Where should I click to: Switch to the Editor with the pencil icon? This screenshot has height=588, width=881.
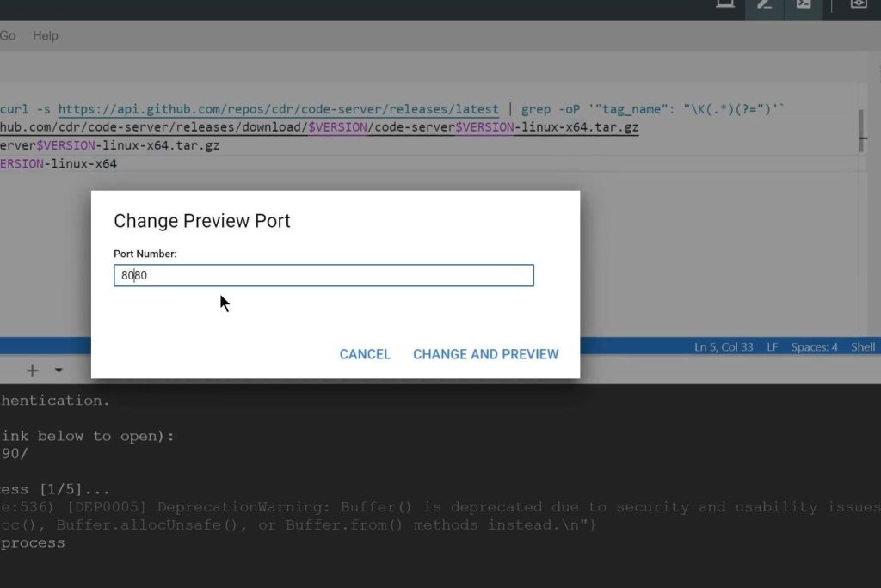pyautogui.click(x=763, y=4)
